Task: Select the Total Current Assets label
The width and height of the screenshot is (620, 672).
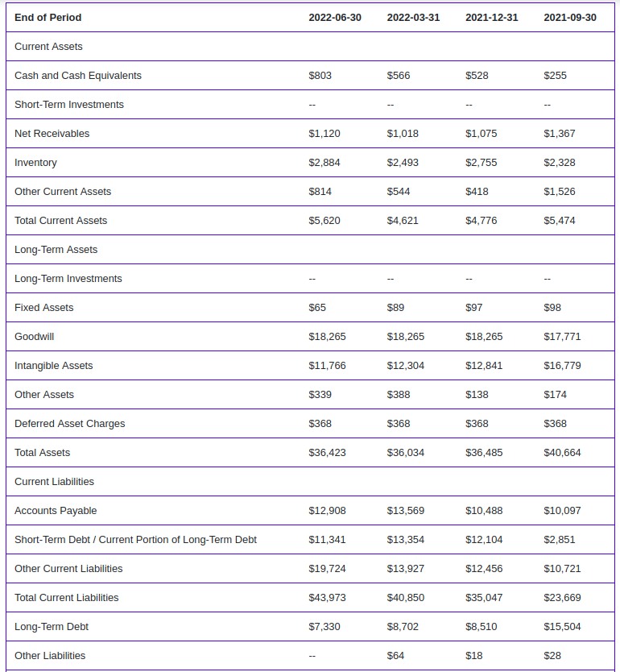Action: 61,221
